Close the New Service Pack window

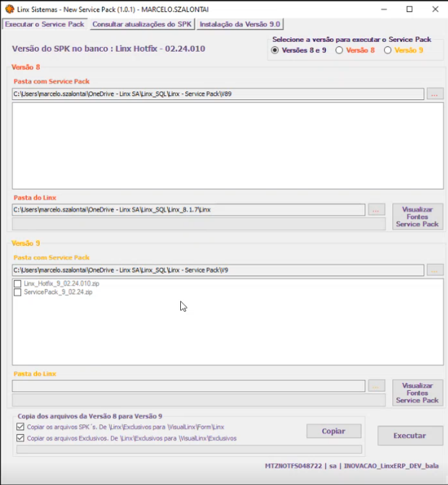pyautogui.click(x=436, y=9)
